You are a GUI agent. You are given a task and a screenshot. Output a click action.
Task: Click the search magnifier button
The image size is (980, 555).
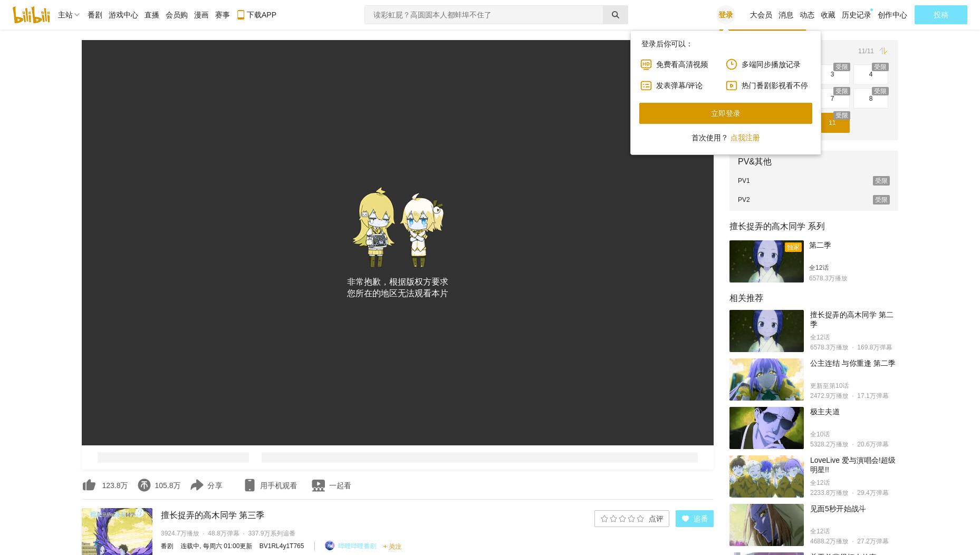[615, 15]
